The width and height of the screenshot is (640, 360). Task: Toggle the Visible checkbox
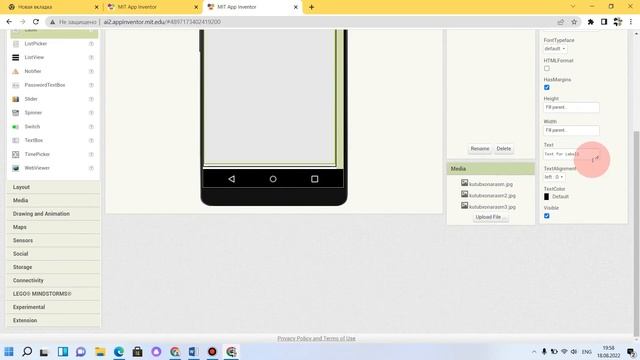pyautogui.click(x=547, y=216)
